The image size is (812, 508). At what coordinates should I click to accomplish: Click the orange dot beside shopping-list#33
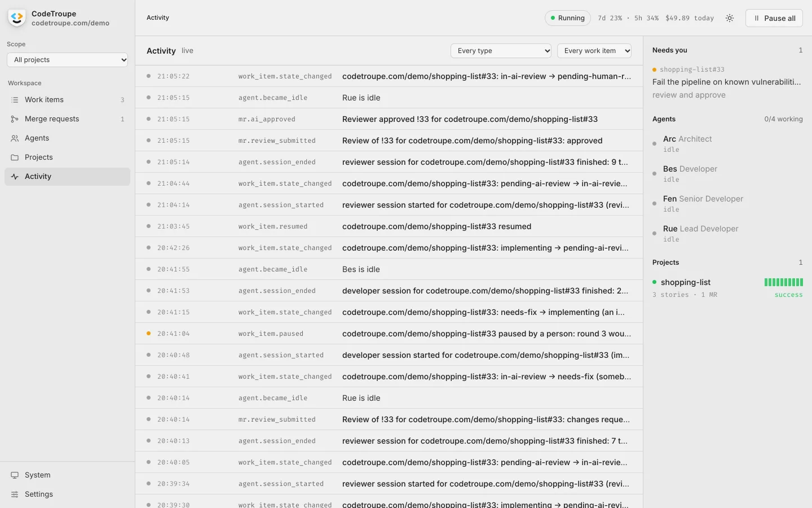654,69
